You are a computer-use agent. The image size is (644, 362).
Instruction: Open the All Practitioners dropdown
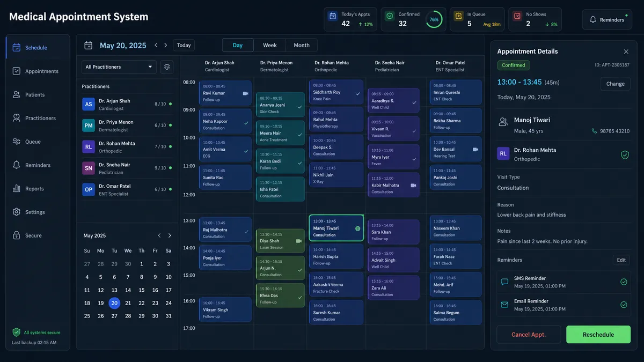click(x=119, y=67)
